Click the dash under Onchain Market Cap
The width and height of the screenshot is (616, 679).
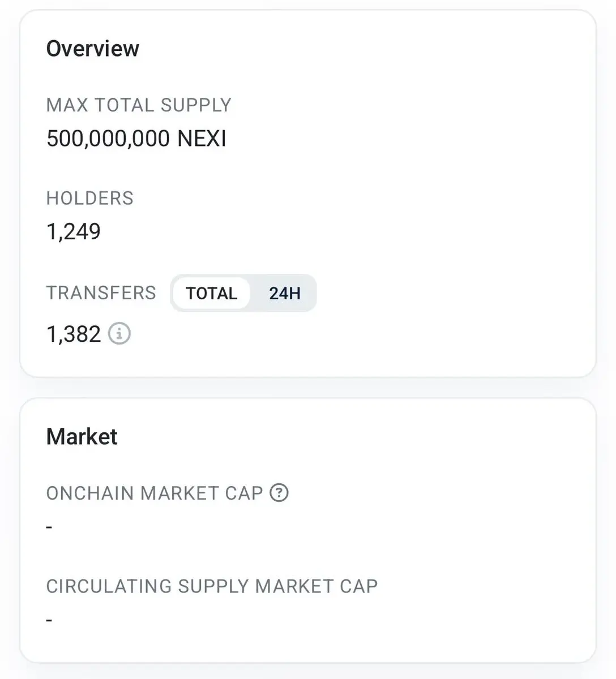click(50, 527)
